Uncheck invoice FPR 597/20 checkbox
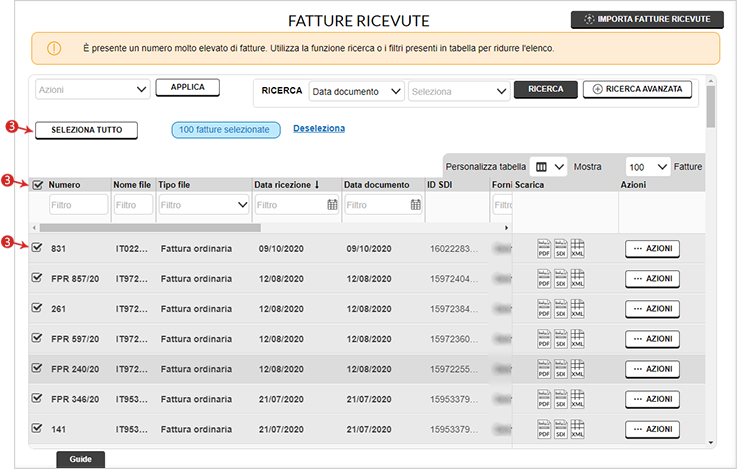Screen dimensions: 740x469 (x=37, y=338)
